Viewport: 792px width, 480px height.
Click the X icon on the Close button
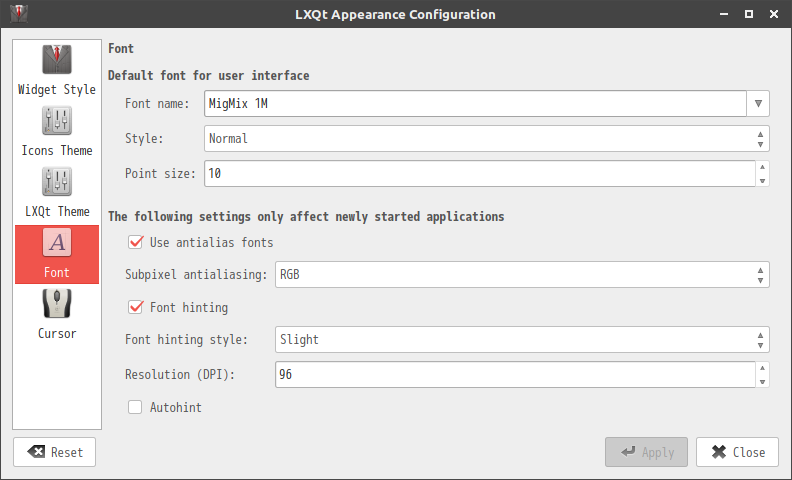(719, 452)
